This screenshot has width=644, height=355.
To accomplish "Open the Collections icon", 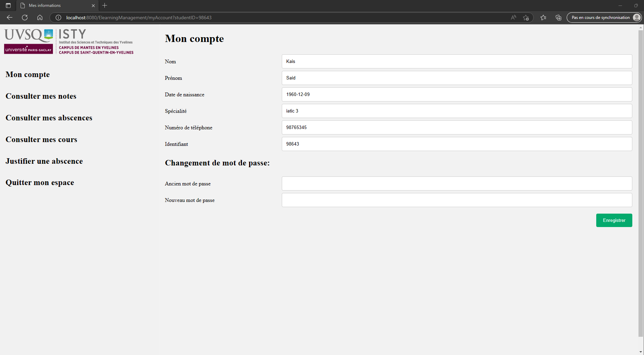I will [558, 18].
